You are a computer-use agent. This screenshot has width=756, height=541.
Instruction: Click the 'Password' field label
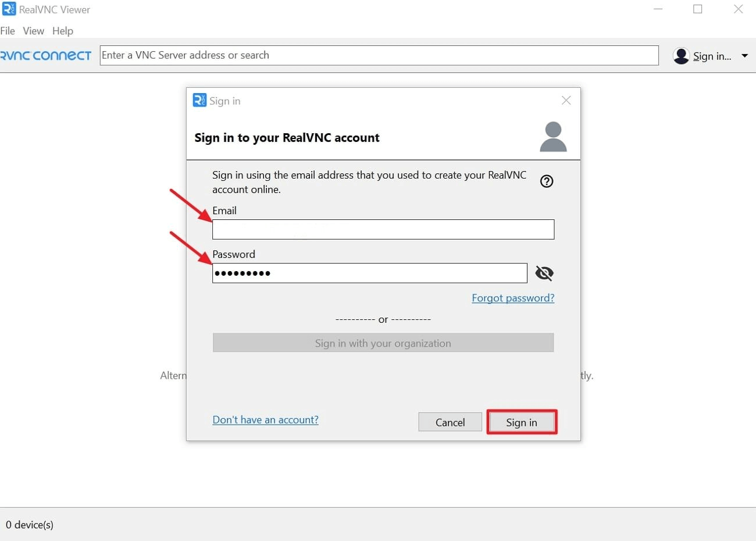pos(234,254)
